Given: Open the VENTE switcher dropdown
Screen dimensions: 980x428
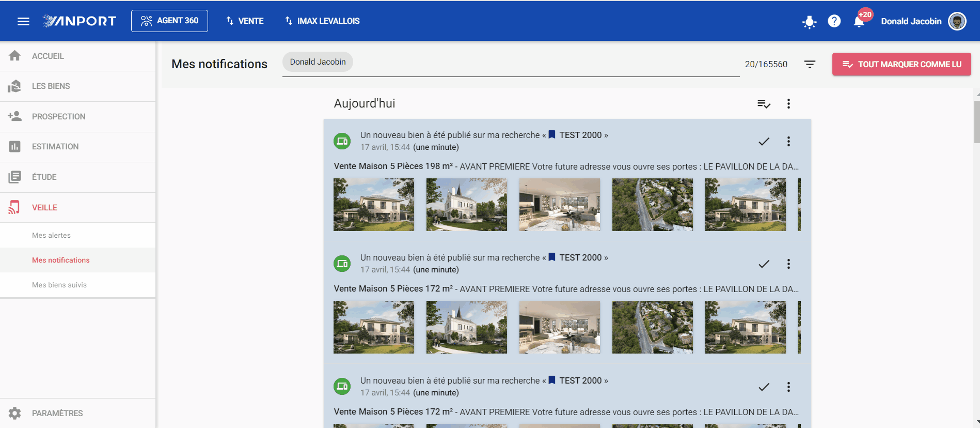Looking at the screenshot, I should click(x=245, y=21).
